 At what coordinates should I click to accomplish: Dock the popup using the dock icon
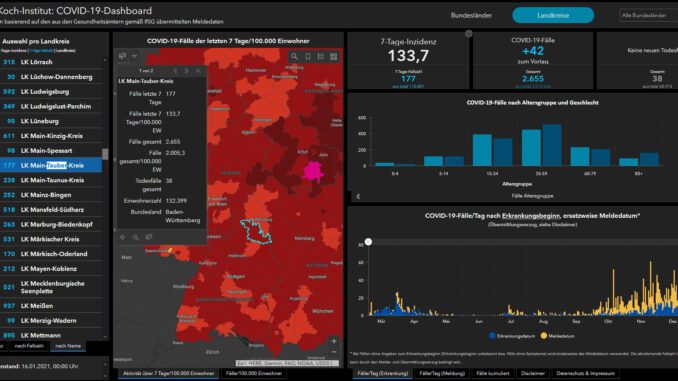(x=123, y=56)
